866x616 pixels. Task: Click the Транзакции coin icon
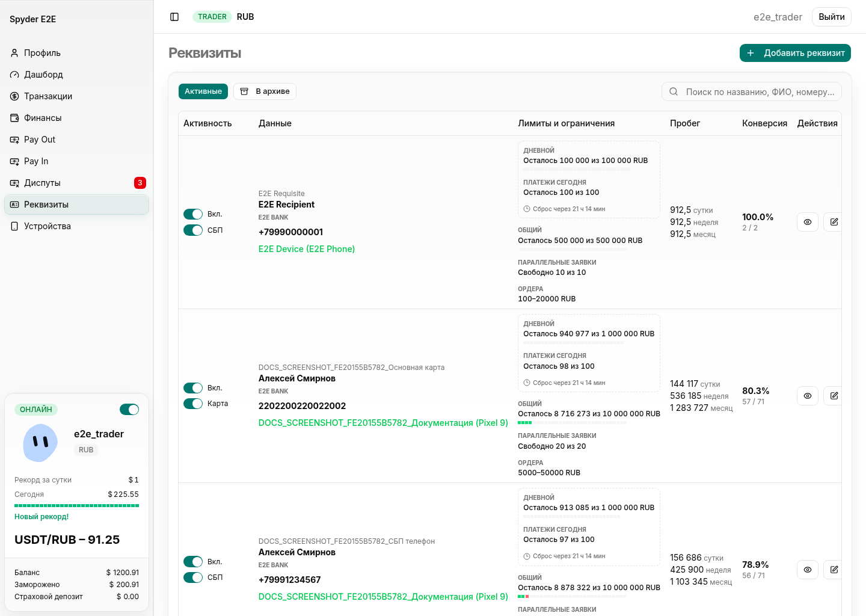(14, 96)
